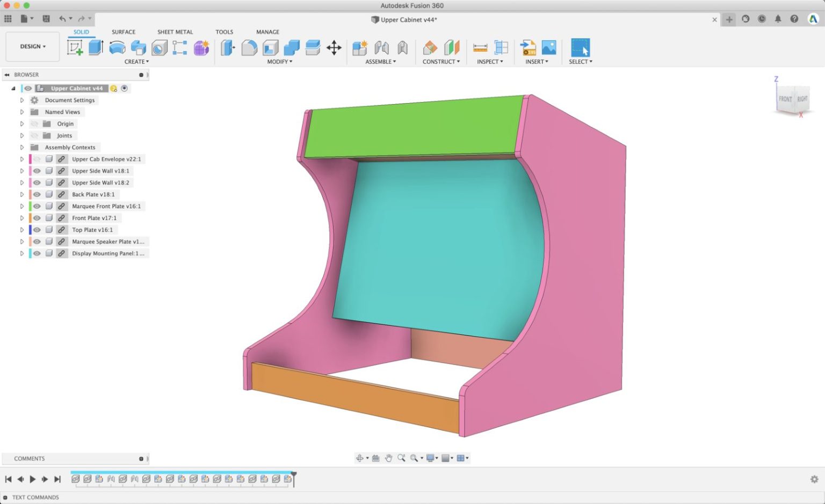Viewport: 825px width, 504px height.
Task: Switch to the Sheet Metal tab
Action: coord(175,32)
